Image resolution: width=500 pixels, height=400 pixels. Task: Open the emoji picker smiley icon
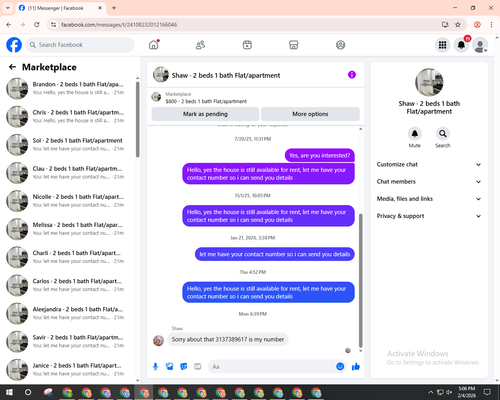340,367
